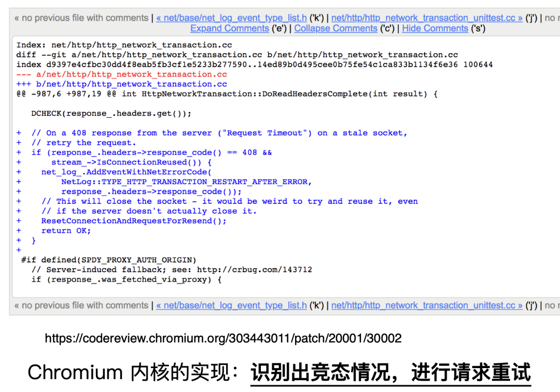The width and height of the screenshot is (560, 392).
Task: Click the '@@ -987,6 +987,19 @@' hunk header
Action: [227, 94]
